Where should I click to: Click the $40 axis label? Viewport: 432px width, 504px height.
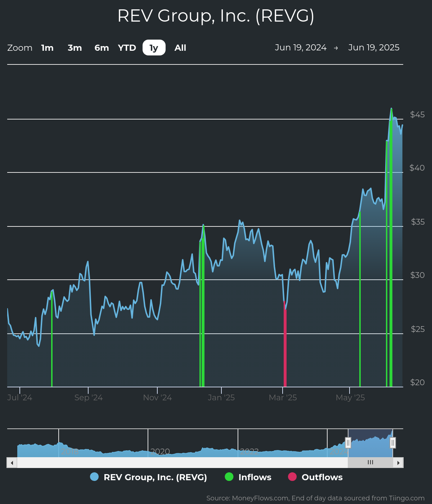coord(417,168)
